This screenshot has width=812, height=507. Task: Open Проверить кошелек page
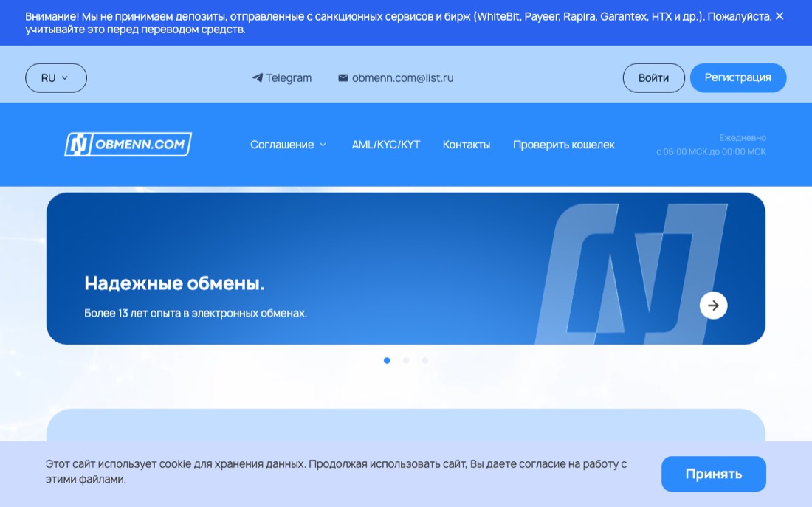[563, 145]
